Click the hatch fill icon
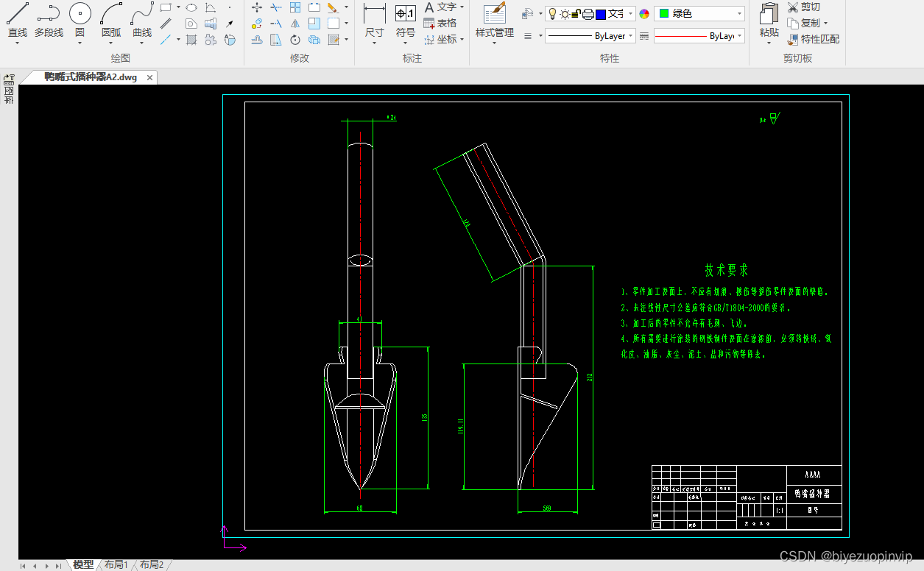 [x=191, y=40]
